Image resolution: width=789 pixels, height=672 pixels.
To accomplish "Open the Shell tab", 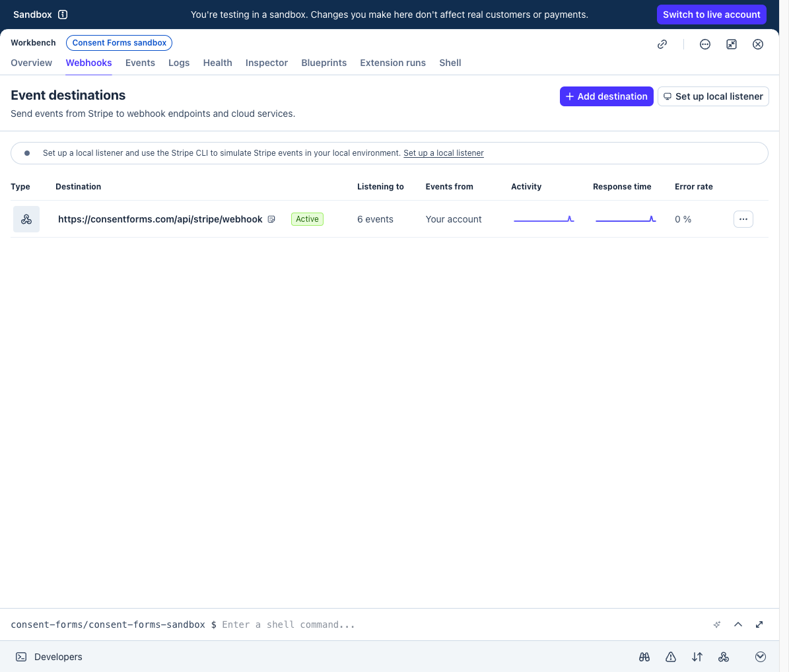I will click(x=450, y=63).
